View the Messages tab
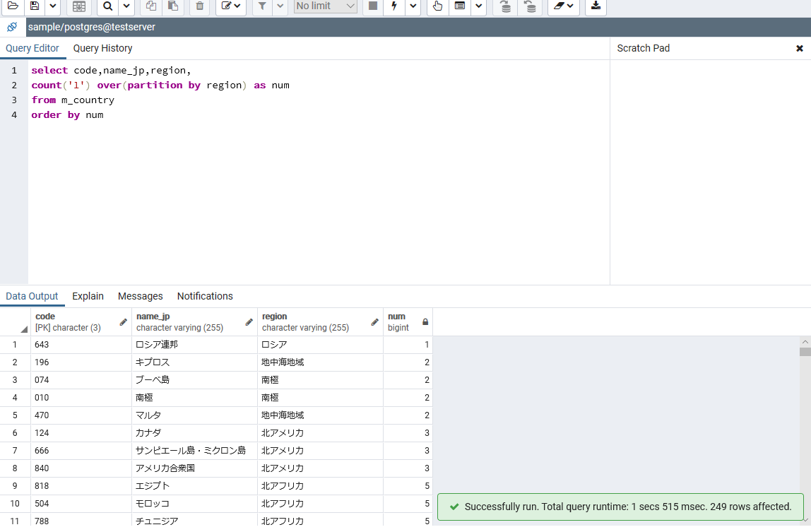This screenshot has height=532, width=811. pos(140,296)
